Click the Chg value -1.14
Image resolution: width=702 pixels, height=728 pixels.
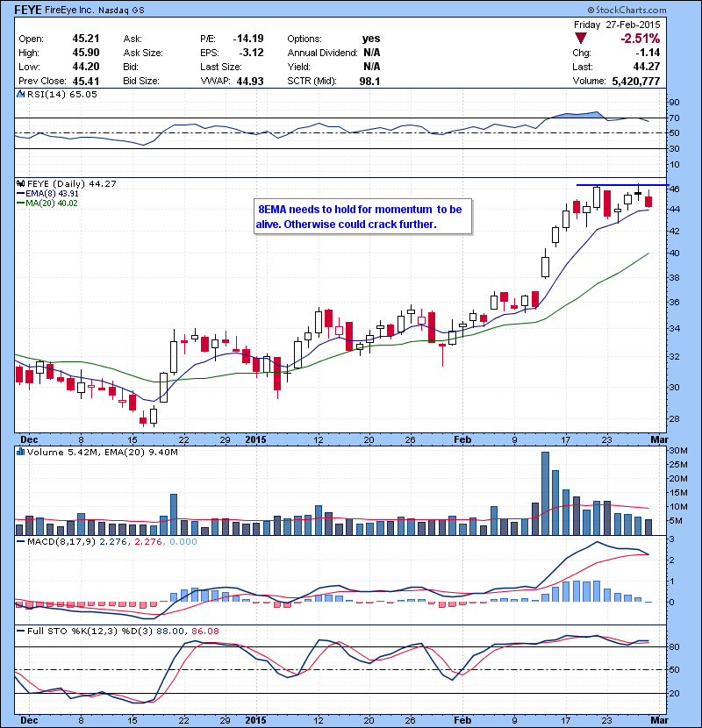pyautogui.click(x=648, y=53)
